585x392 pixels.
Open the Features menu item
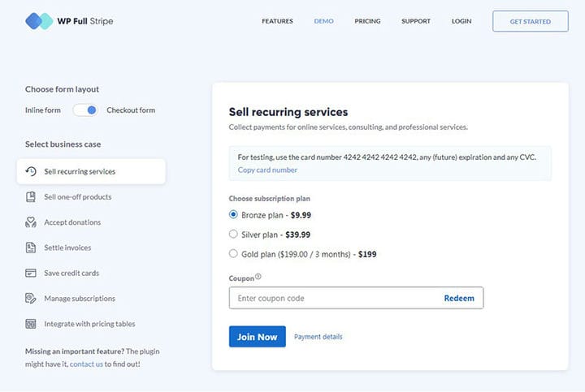[277, 21]
